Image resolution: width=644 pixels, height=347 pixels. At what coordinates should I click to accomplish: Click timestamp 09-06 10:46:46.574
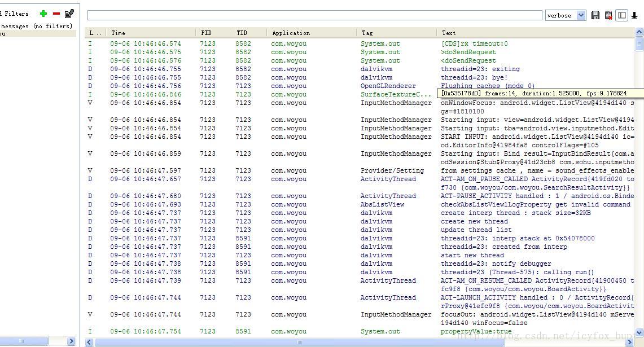146,43
